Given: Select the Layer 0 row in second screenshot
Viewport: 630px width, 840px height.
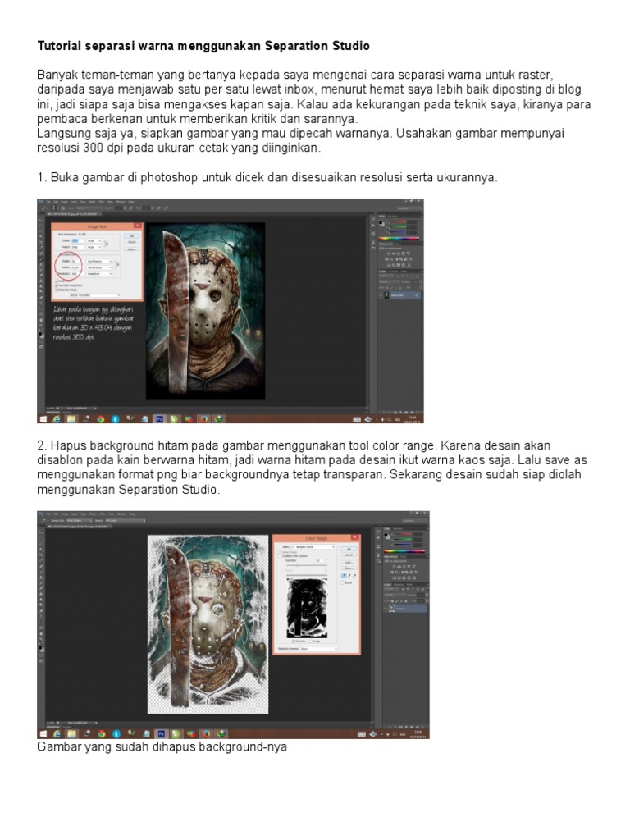Looking at the screenshot, I should pyautogui.click(x=406, y=609).
